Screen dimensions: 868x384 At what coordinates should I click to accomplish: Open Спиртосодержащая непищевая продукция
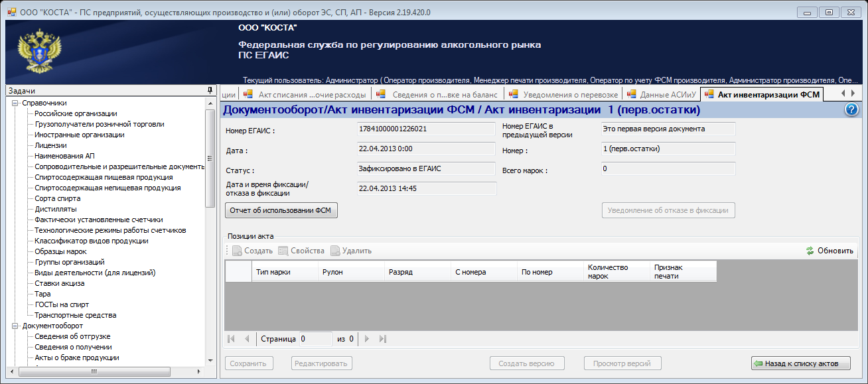[x=108, y=188]
